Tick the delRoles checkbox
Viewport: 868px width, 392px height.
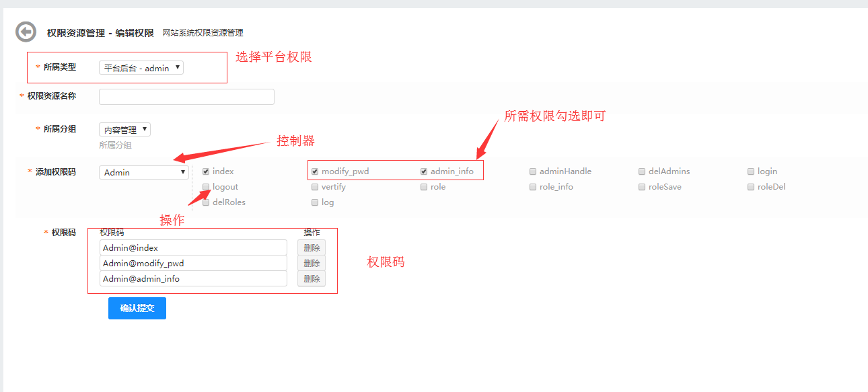tap(206, 202)
